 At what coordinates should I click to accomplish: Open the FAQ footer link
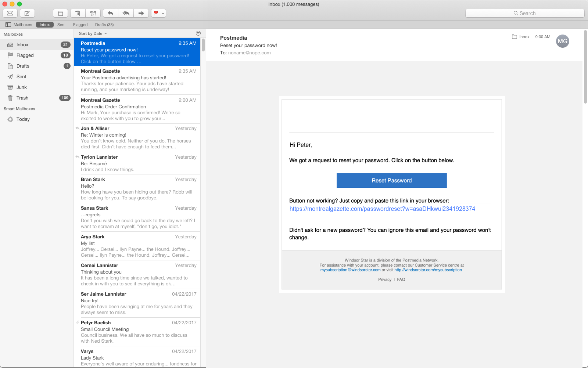point(401,279)
